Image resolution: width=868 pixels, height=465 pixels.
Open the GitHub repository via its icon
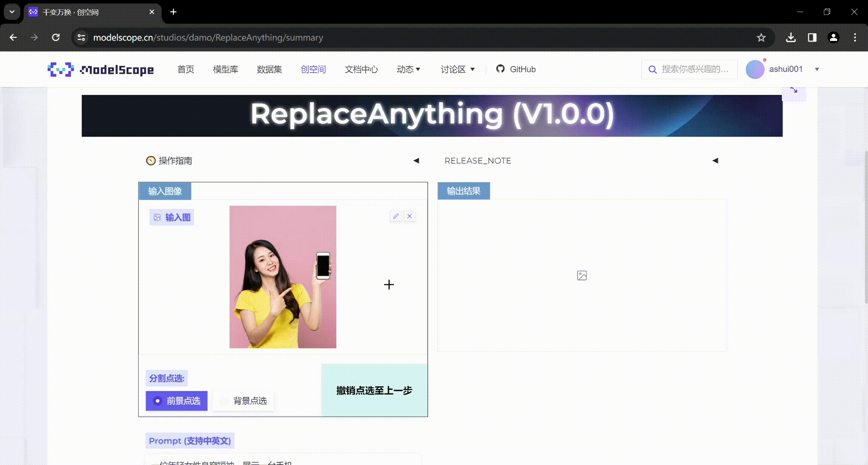tap(501, 69)
